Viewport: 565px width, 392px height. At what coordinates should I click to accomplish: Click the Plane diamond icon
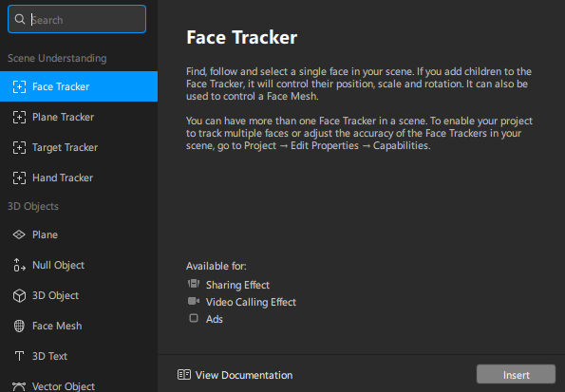click(19, 234)
